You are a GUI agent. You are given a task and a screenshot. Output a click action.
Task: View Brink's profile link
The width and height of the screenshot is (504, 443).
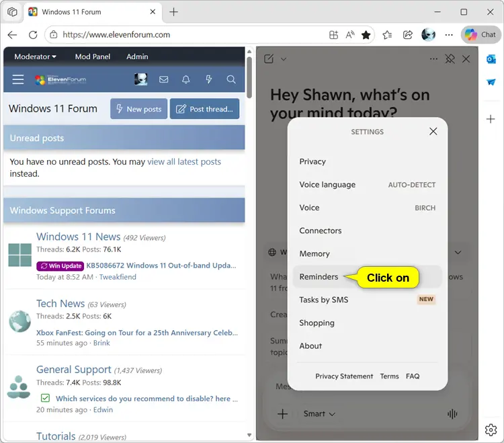point(101,343)
